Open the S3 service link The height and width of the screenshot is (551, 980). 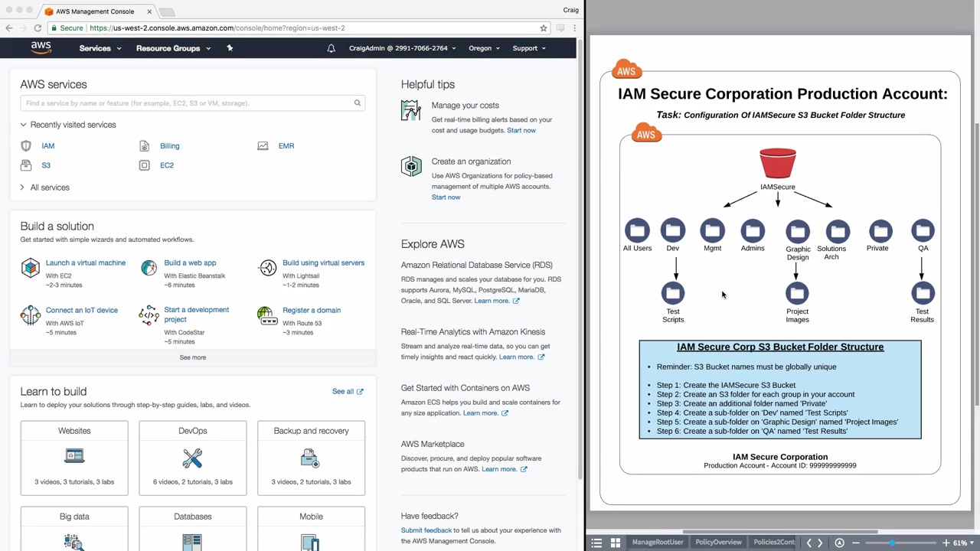coord(46,165)
